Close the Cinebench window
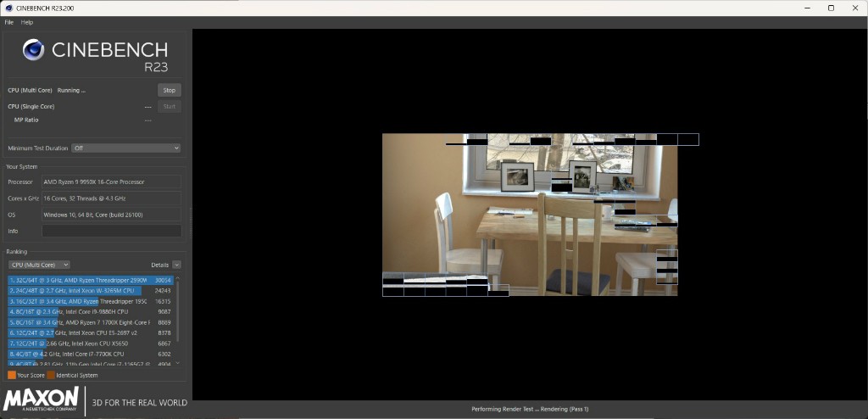This screenshot has height=419, width=868. pos(856,8)
